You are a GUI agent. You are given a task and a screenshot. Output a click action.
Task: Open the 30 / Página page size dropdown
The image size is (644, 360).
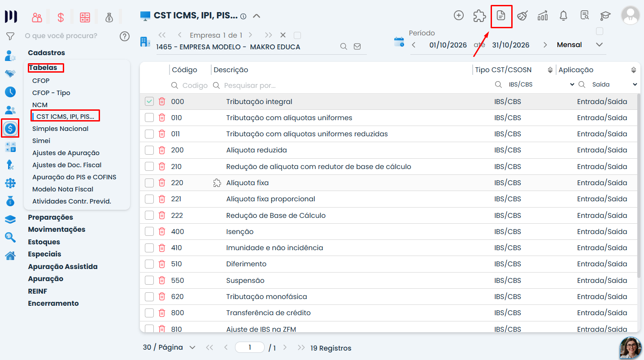[169, 347]
